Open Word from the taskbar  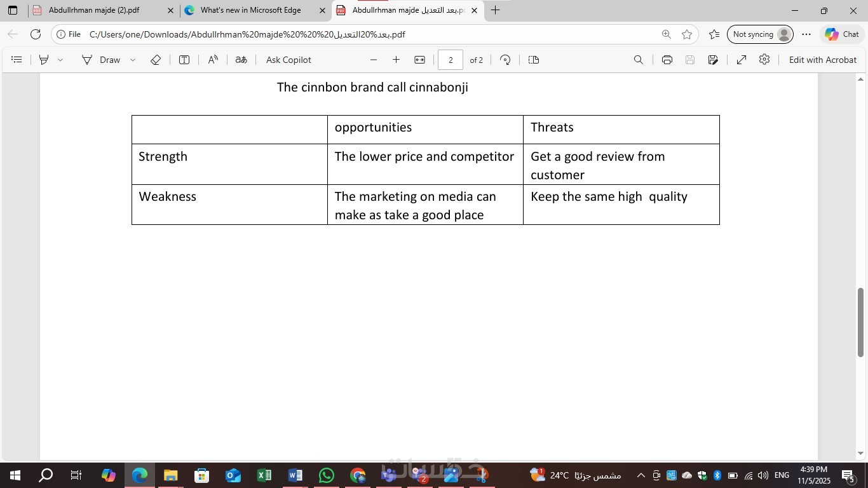tap(295, 475)
